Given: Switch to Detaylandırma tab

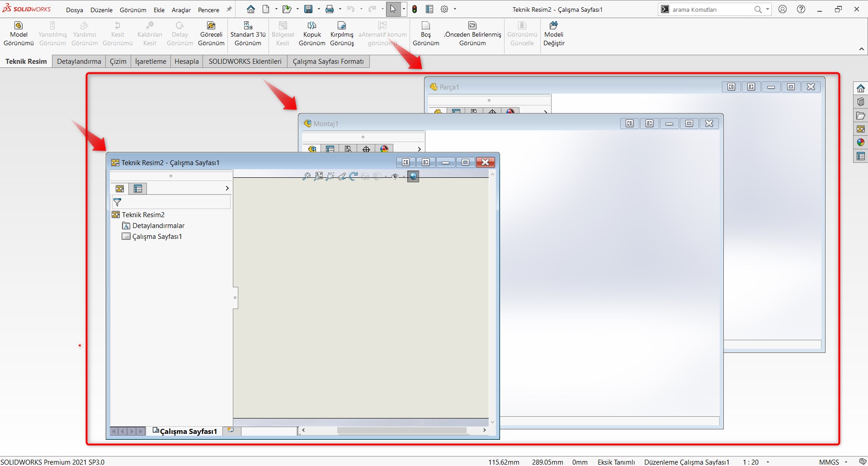Looking at the screenshot, I should [x=79, y=62].
